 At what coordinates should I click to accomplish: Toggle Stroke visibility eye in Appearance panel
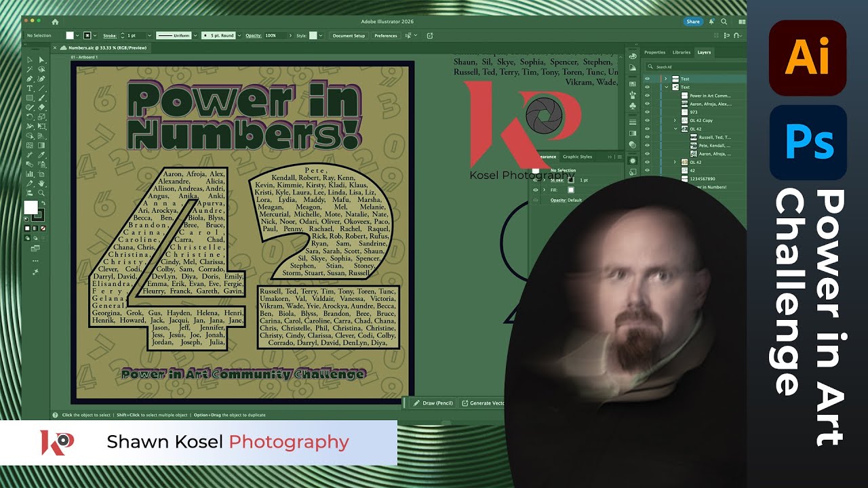536,180
